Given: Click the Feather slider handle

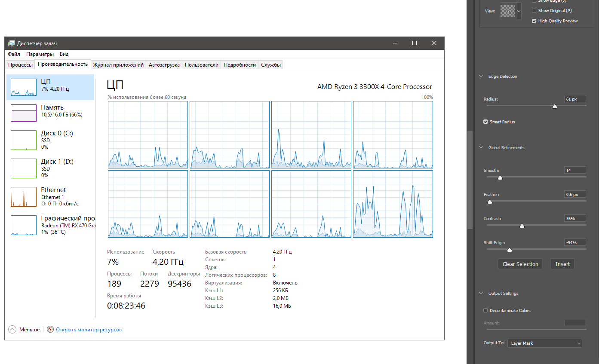Looking at the screenshot, I should (489, 202).
